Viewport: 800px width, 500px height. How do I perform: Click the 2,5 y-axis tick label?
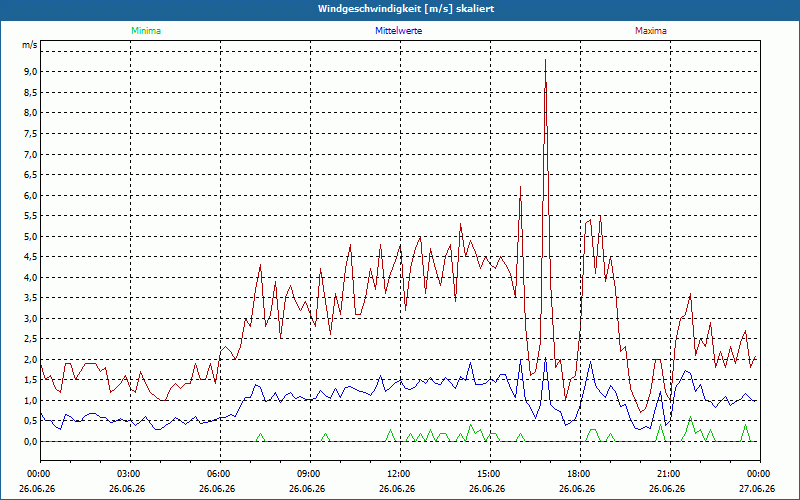[31, 339]
